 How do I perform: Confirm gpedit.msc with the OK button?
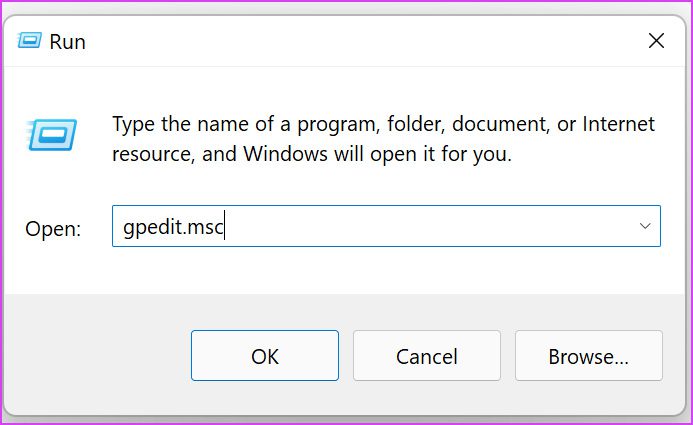(265, 356)
